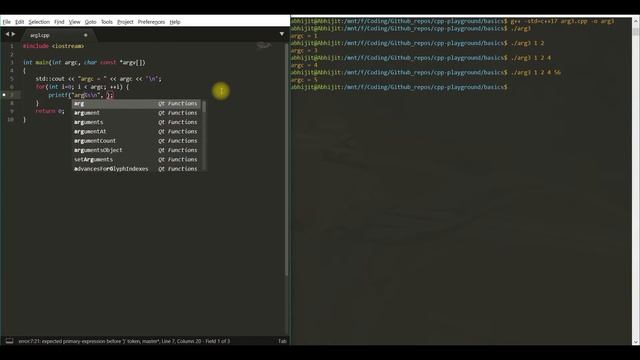The image size is (640, 360).
Task: Go to previous tab with left arrow
Action: tap(7, 35)
